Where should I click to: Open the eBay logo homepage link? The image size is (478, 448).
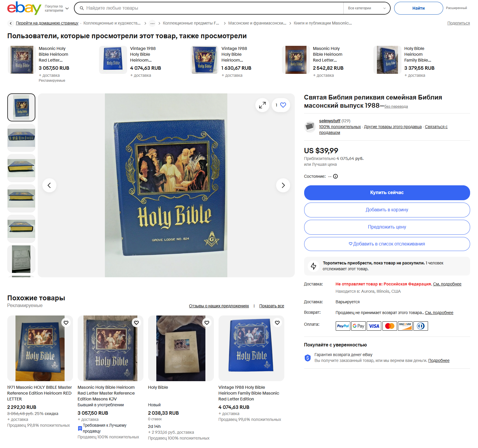[x=24, y=8]
